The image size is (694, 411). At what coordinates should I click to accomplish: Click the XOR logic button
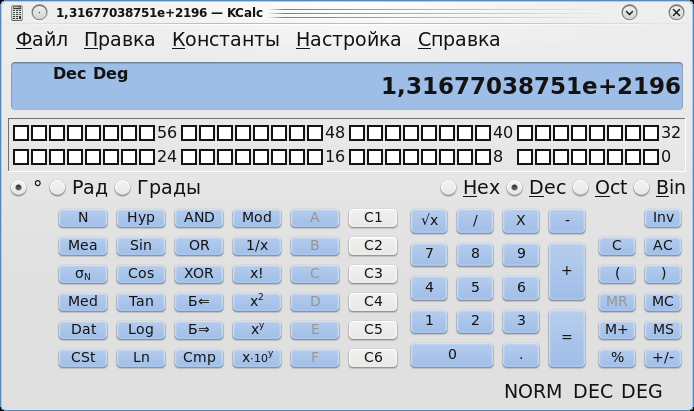(x=199, y=273)
